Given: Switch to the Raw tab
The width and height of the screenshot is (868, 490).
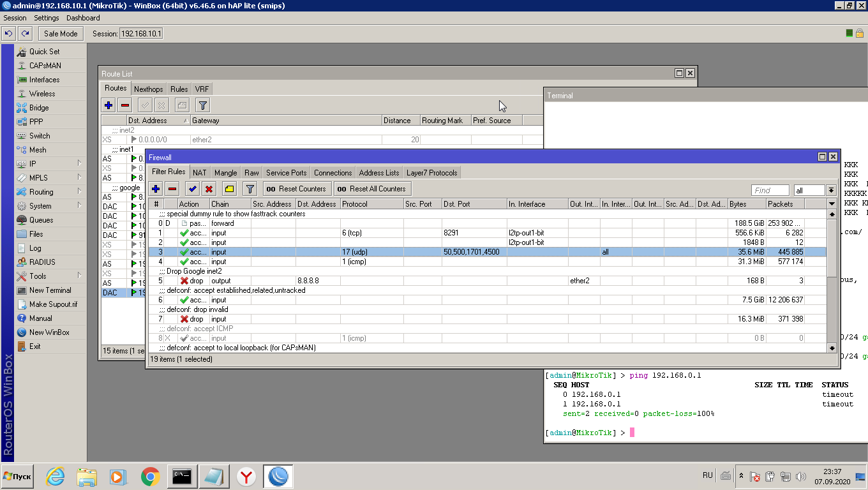Looking at the screenshot, I should (252, 173).
